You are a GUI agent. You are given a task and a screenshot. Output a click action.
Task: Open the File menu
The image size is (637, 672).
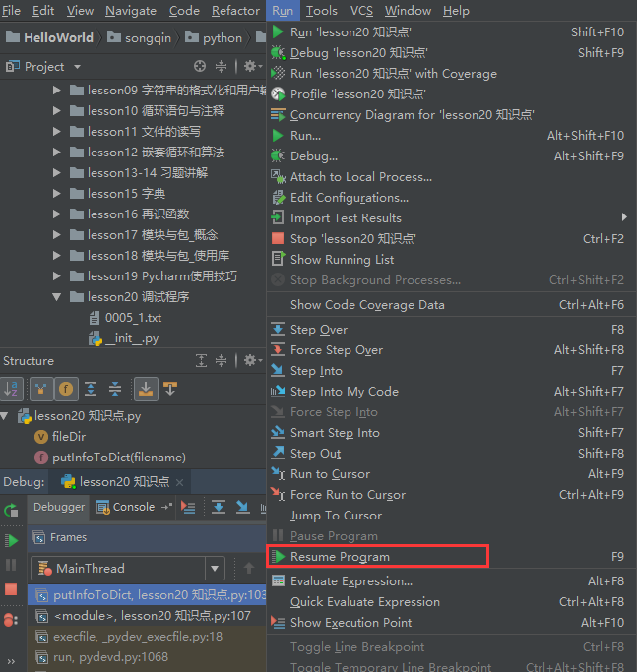(11, 10)
